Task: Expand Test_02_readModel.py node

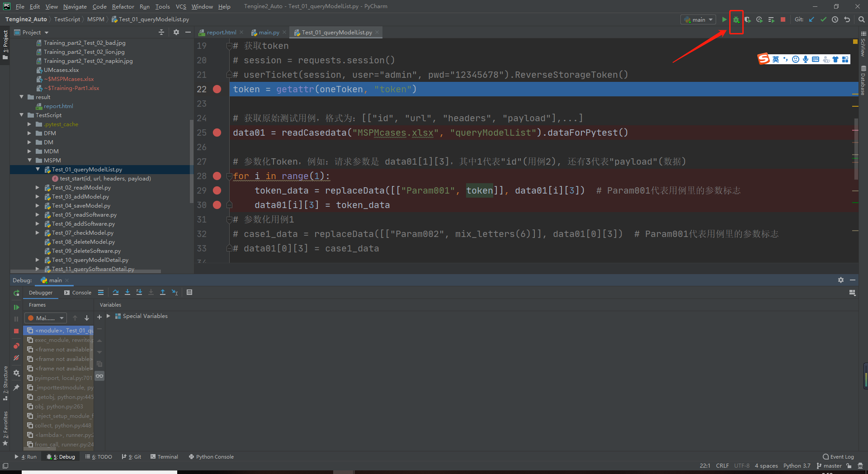Action: point(38,187)
